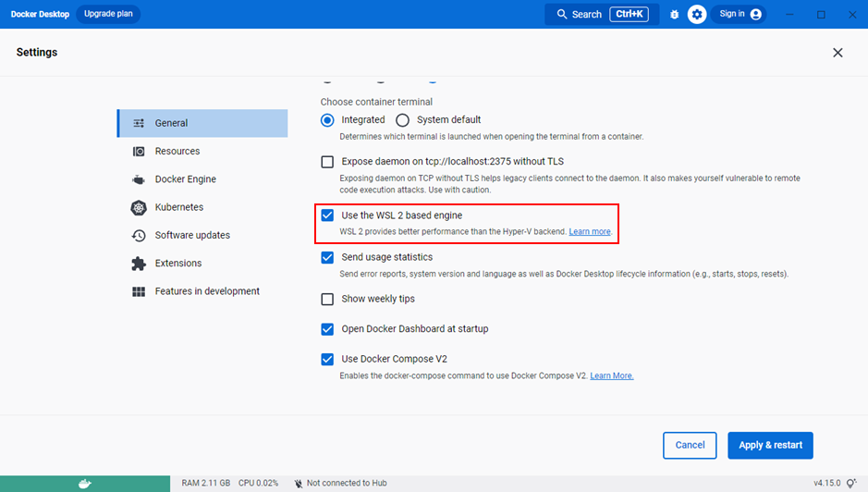Viewport: 868px width, 492px height.
Task: Click the Hub disconnected plug icon
Action: pos(299,484)
